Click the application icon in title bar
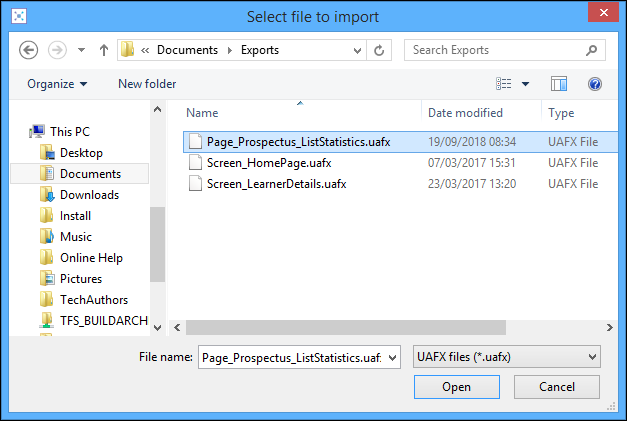Image resolution: width=627 pixels, height=421 pixels. (x=19, y=16)
